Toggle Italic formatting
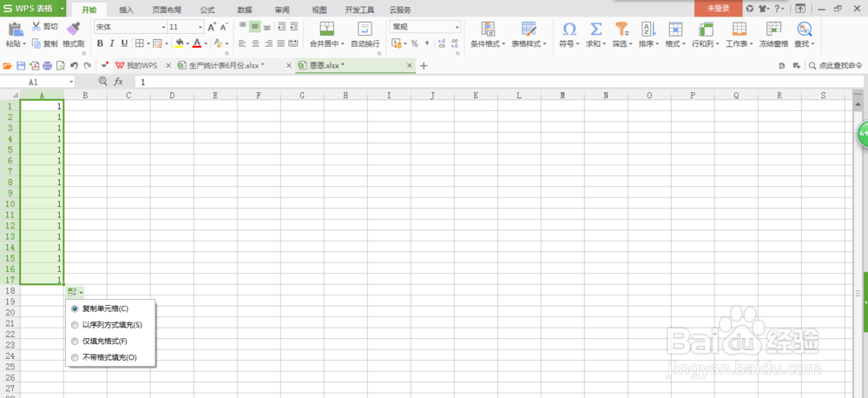868x398 pixels. coord(112,43)
